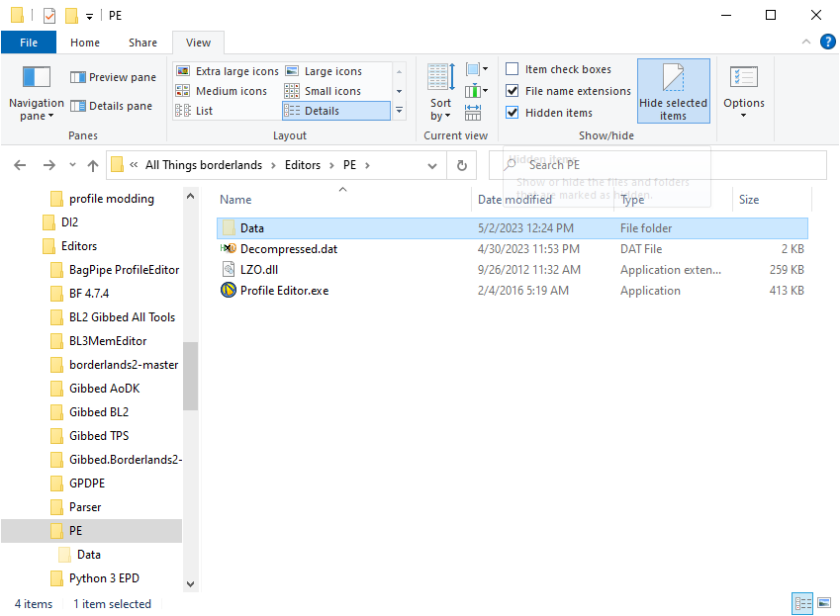Select the Data folder row
Screen dimensions: 840x616
coord(513,228)
